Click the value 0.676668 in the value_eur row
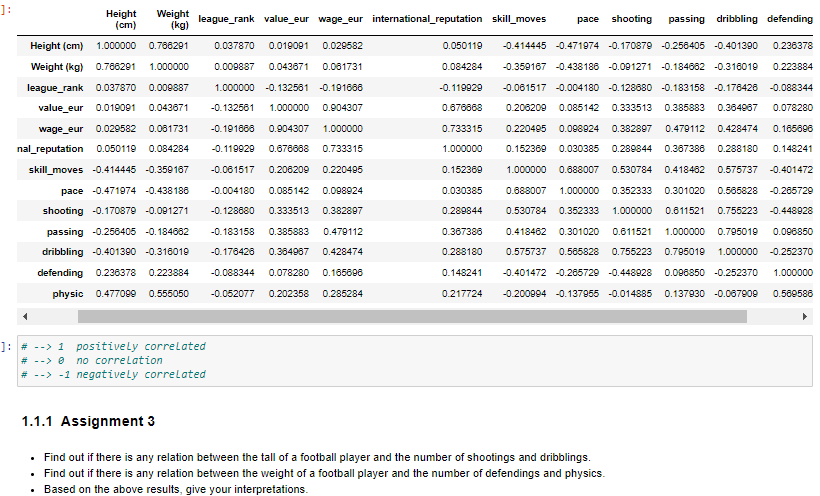Image resolution: width=820 pixels, height=496 pixels. coord(462,108)
